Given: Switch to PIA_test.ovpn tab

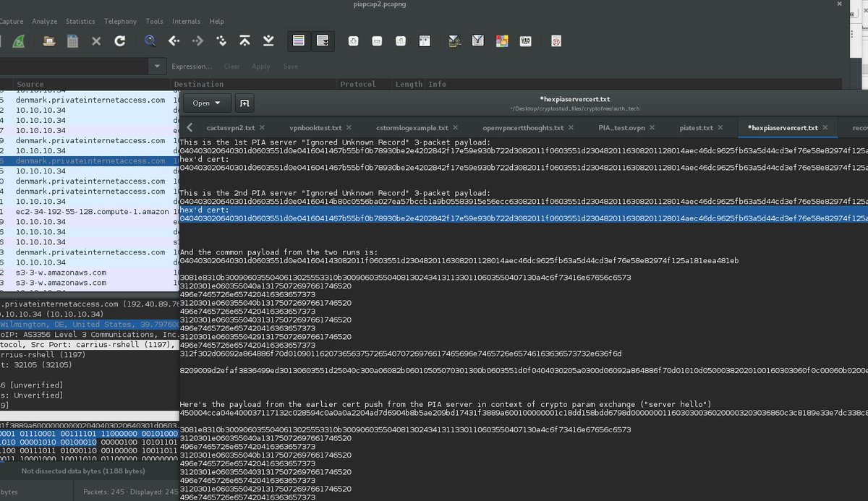Looking at the screenshot, I should point(621,128).
